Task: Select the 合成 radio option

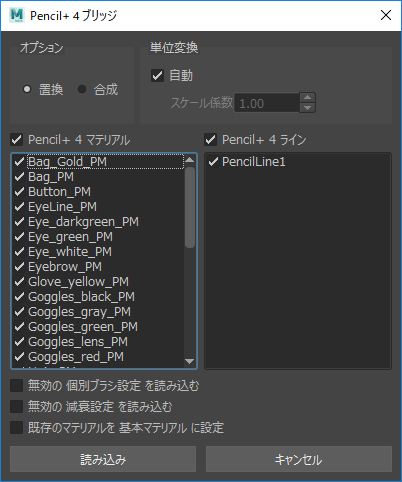Action: pos(82,89)
